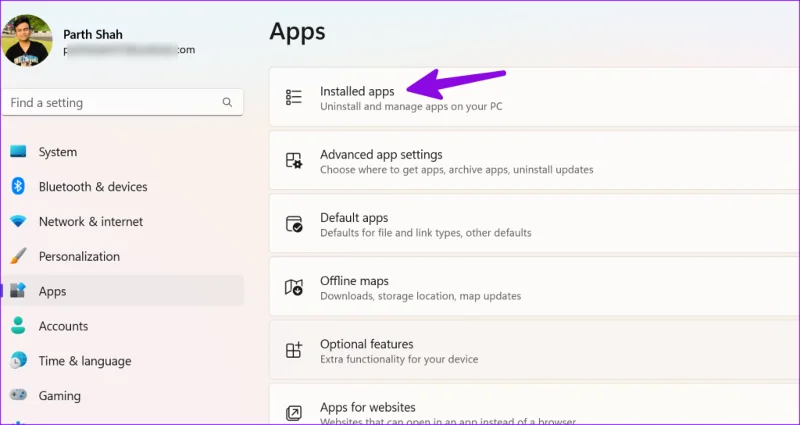Go to Network & internet settings
This screenshot has height=425, width=800.
(x=122, y=221)
